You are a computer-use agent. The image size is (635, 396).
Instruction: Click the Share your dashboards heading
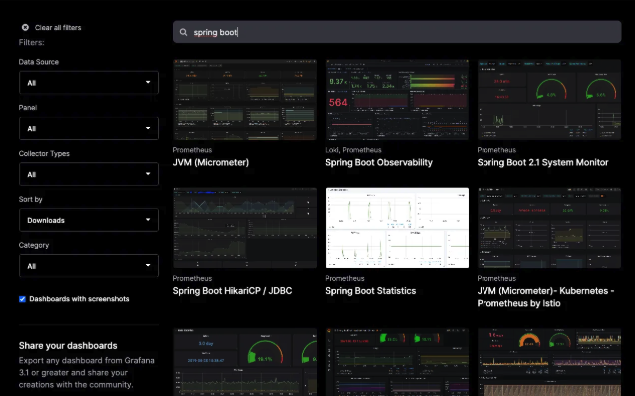(x=68, y=346)
